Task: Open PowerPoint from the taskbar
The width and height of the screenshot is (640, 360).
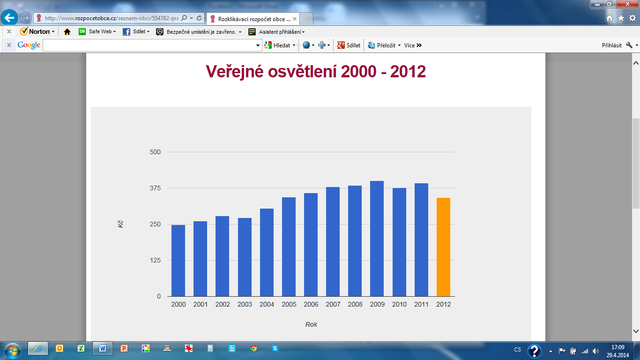Action: point(124,349)
